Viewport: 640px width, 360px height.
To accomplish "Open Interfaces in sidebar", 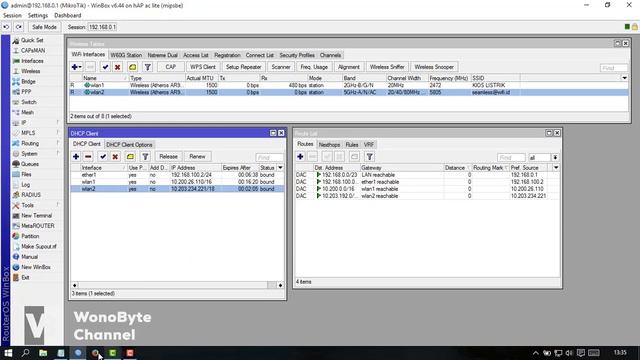I will point(32,61).
